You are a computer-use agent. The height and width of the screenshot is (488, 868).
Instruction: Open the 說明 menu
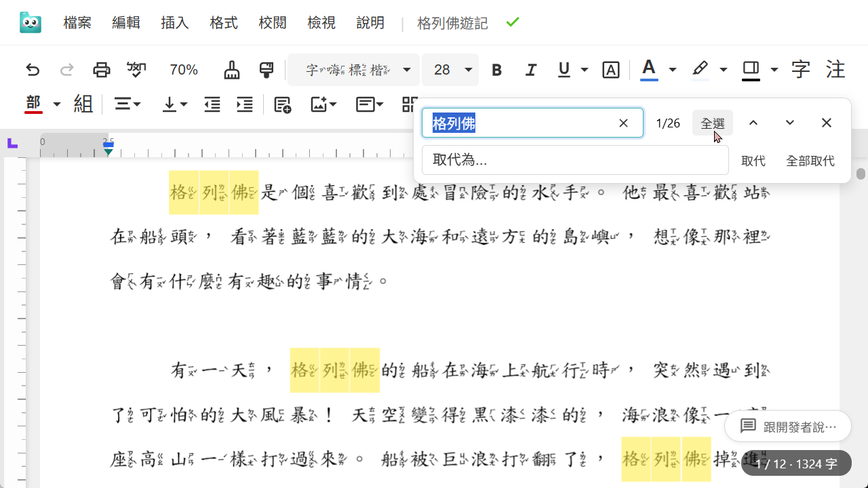(x=370, y=23)
